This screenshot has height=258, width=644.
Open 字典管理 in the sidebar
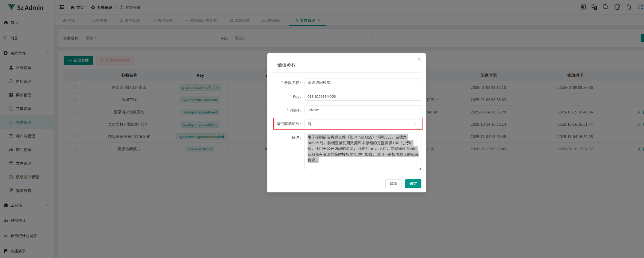click(23, 109)
